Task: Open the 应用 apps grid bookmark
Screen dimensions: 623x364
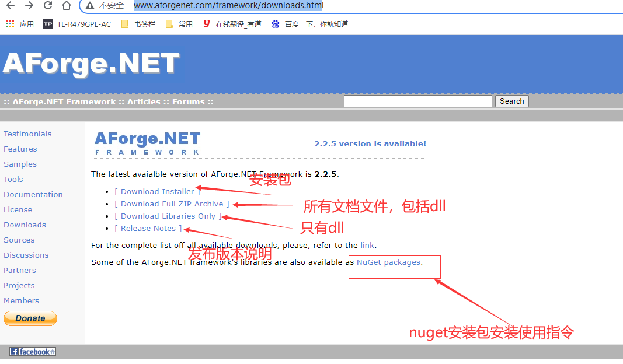Action: tap(20, 24)
